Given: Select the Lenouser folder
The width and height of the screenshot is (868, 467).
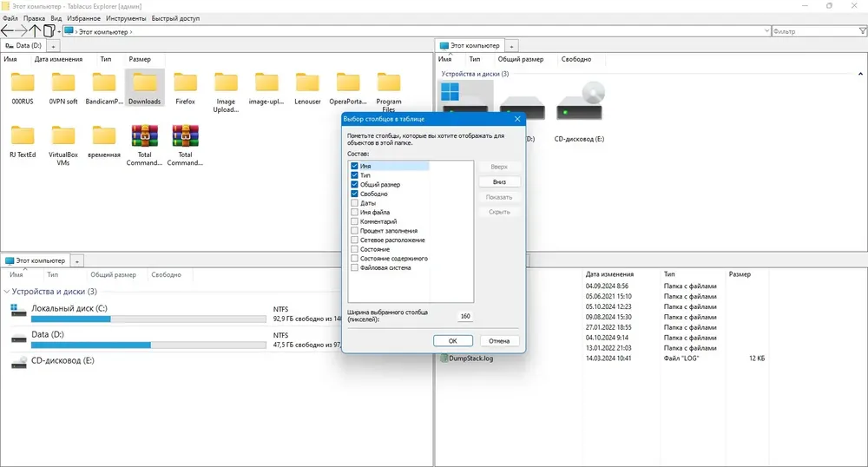Looking at the screenshot, I should coord(307,88).
